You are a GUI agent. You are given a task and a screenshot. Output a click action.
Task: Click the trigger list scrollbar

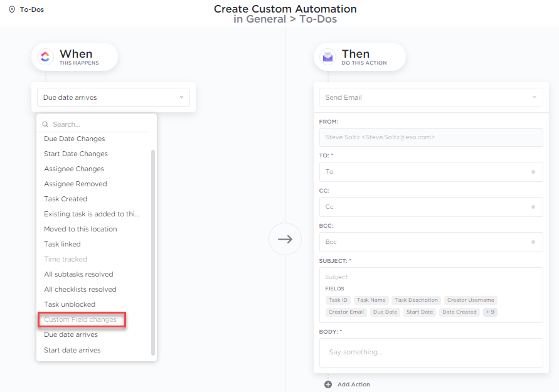pyautogui.click(x=153, y=252)
